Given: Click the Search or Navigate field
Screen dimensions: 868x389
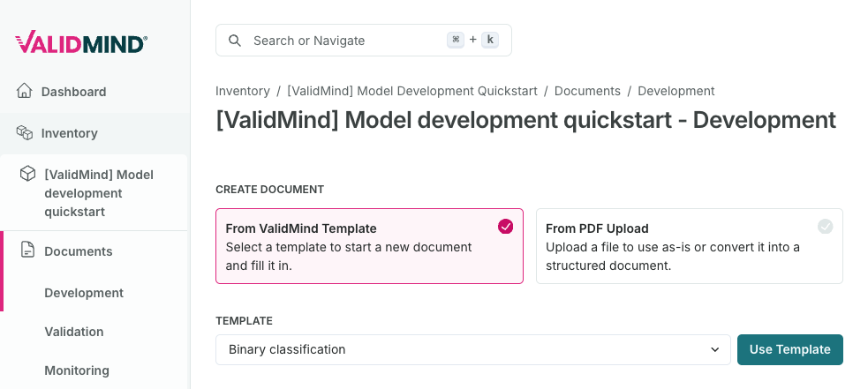Looking at the screenshot, I should [x=364, y=41].
